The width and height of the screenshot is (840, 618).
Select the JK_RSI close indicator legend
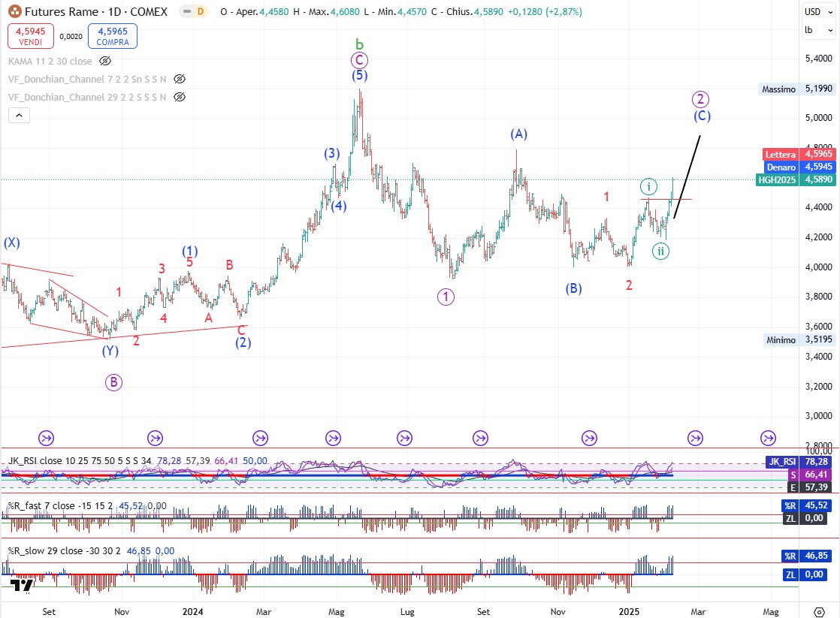(x=80, y=460)
